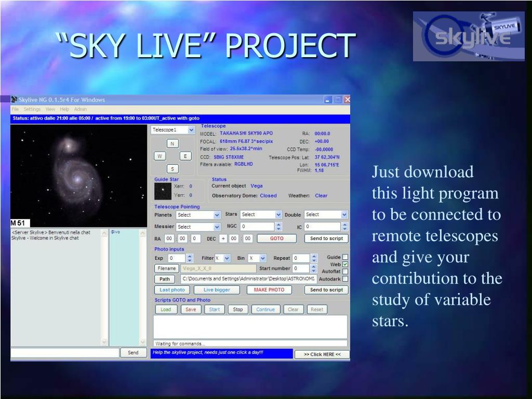Click the Path button
This screenshot has width=532, height=399.
165,279
